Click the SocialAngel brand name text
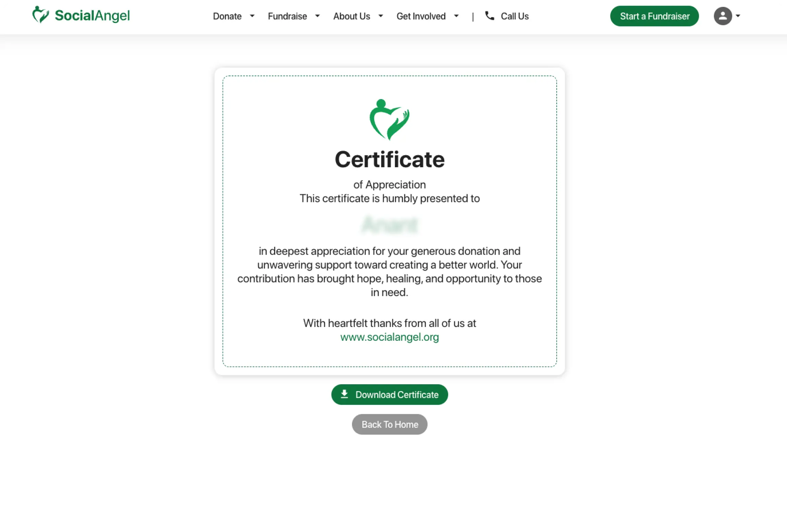The image size is (787, 532). coord(92,16)
